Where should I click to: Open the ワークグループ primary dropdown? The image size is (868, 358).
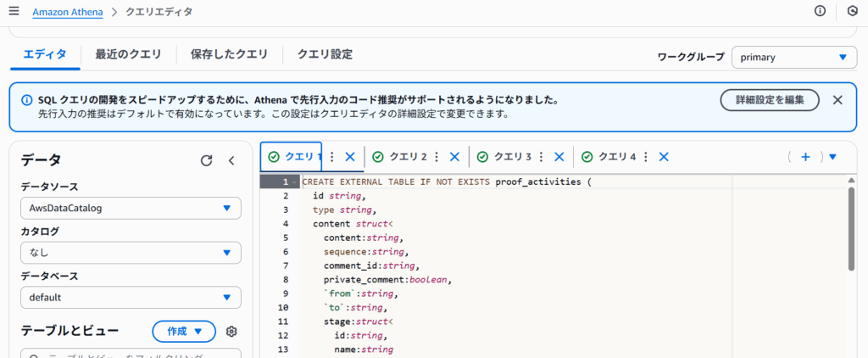794,58
